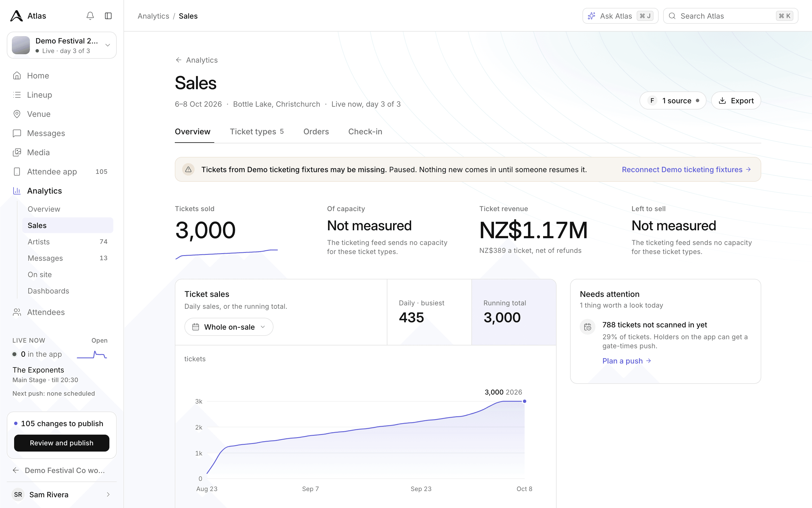Click the back arrow to Analytics
Image resolution: width=812 pixels, height=508 pixels.
pyautogui.click(x=197, y=60)
